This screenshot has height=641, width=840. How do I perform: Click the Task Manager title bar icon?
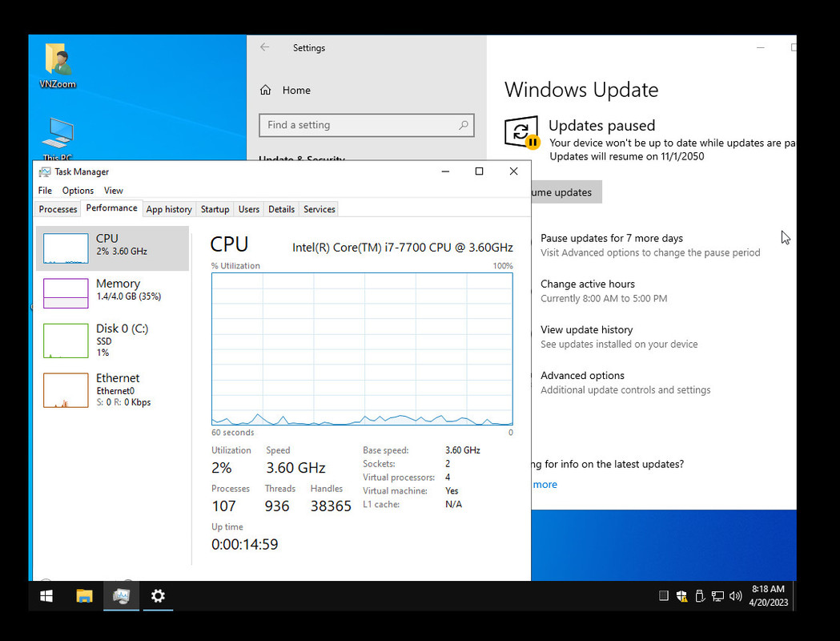pos(45,171)
